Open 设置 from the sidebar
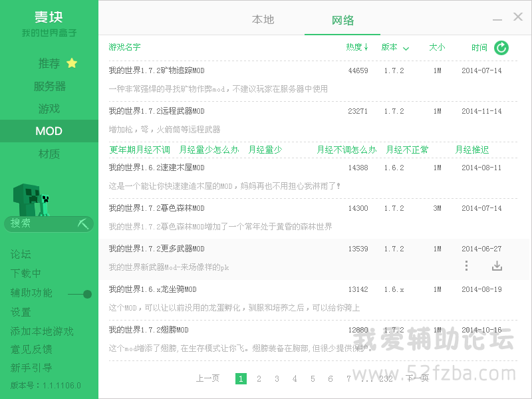The height and width of the screenshot is (399, 532). click(x=21, y=312)
